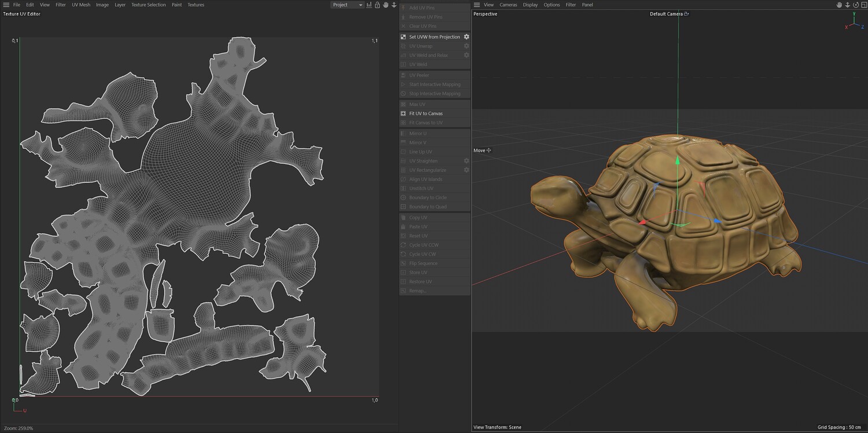Click the histogram icon next to Project
The width and height of the screenshot is (868, 433).
tap(369, 5)
